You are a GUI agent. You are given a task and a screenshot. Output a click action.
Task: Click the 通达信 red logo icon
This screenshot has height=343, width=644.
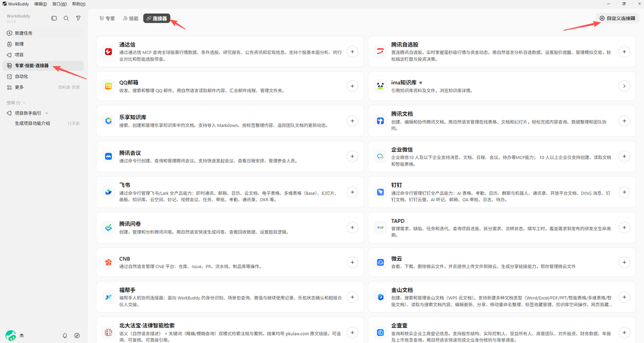pos(108,51)
